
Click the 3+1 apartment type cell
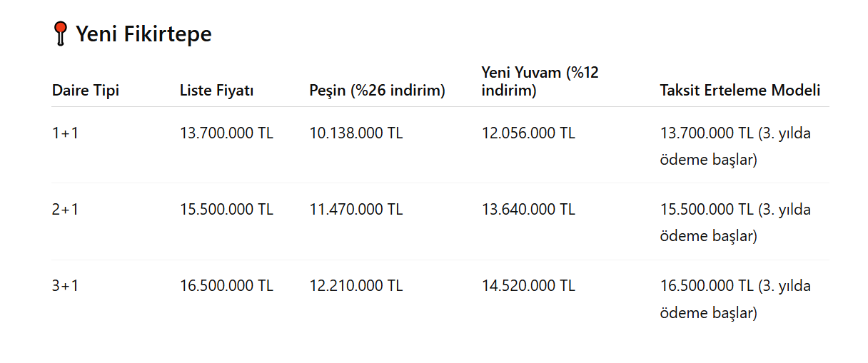(x=66, y=286)
